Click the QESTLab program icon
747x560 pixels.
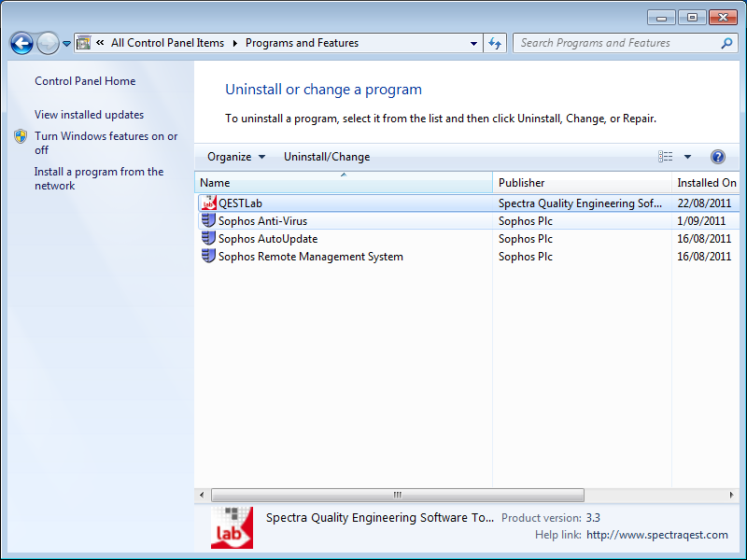pyautogui.click(x=208, y=203)
